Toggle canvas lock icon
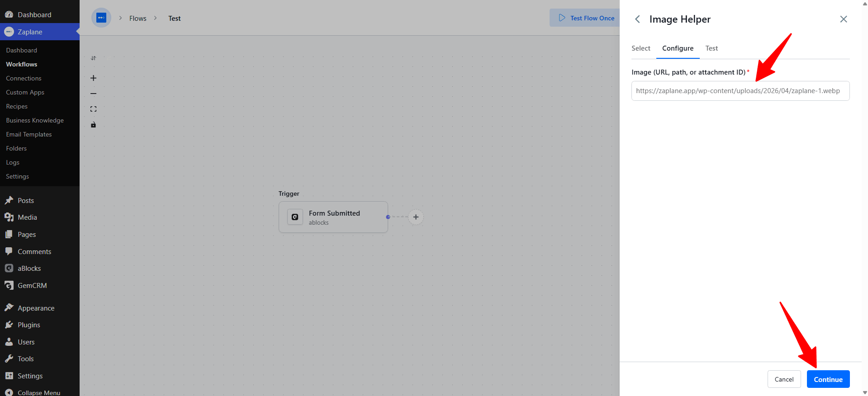868x396 pixels. [x=93, y=125]
